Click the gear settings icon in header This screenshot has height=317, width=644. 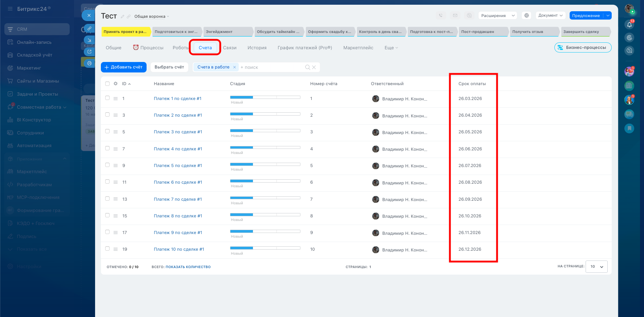[x=526, y=16]
